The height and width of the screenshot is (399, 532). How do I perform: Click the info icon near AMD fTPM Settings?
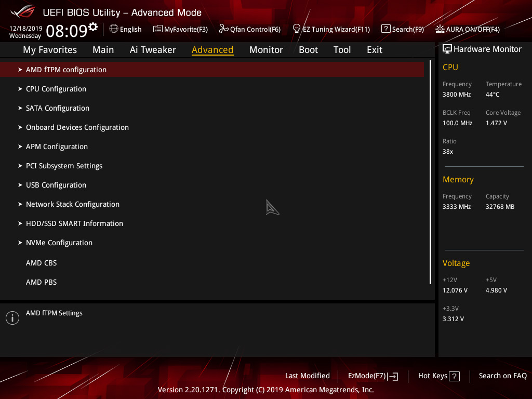(12, 317)
